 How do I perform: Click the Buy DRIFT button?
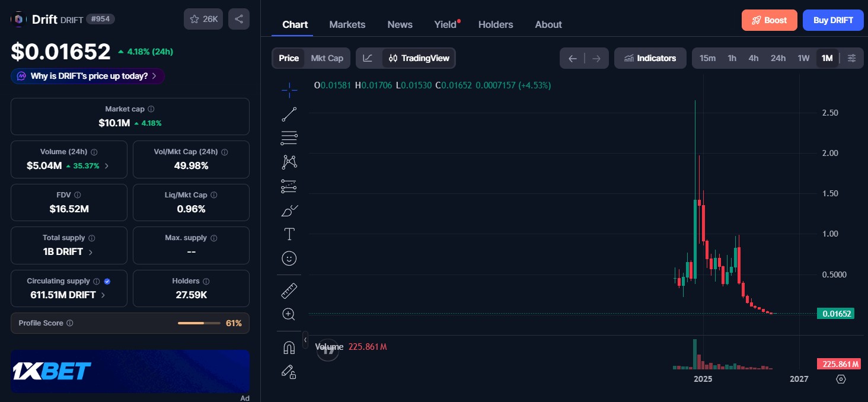point(833,20)
